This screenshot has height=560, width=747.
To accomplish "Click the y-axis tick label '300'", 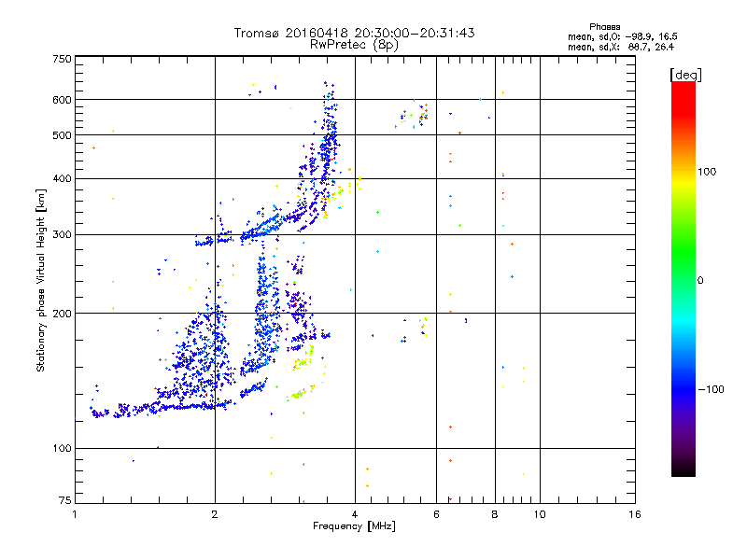I will (x=62, y=235).
